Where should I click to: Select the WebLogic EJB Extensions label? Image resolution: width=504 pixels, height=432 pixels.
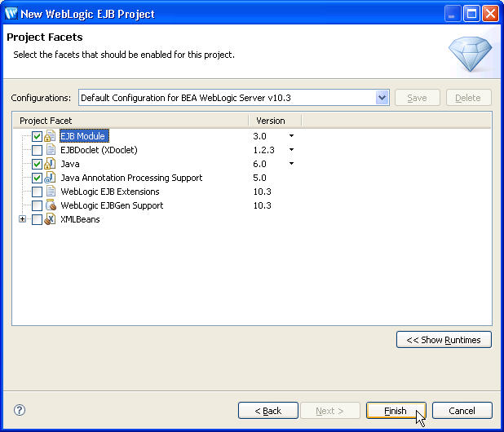click(x=110, y=192)
